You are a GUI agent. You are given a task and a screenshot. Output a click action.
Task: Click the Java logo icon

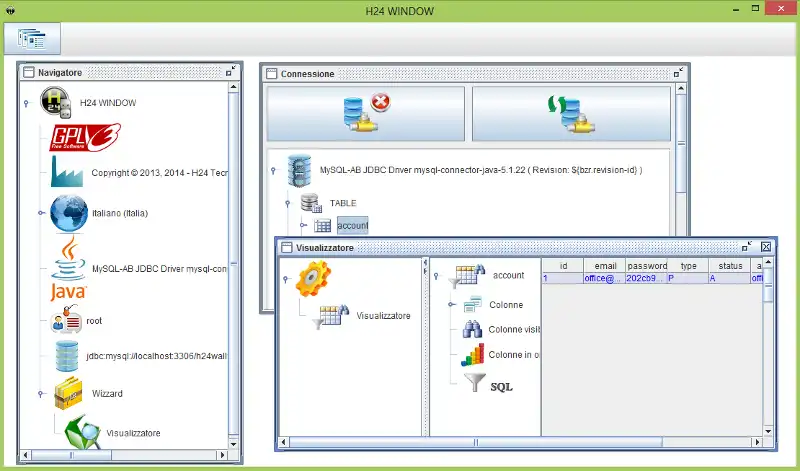pos(68,268)
